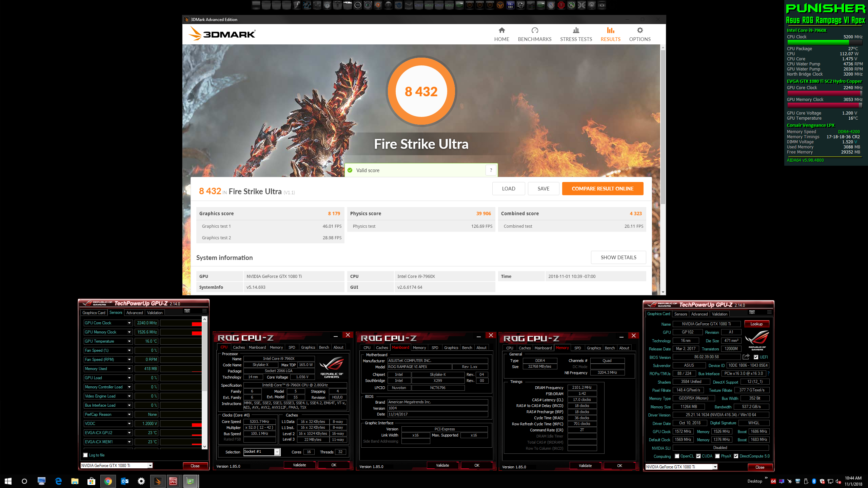Open GPU selector dropdown in left GPU-Z window
Screen dimensions: 868x488
coord(150,466)
